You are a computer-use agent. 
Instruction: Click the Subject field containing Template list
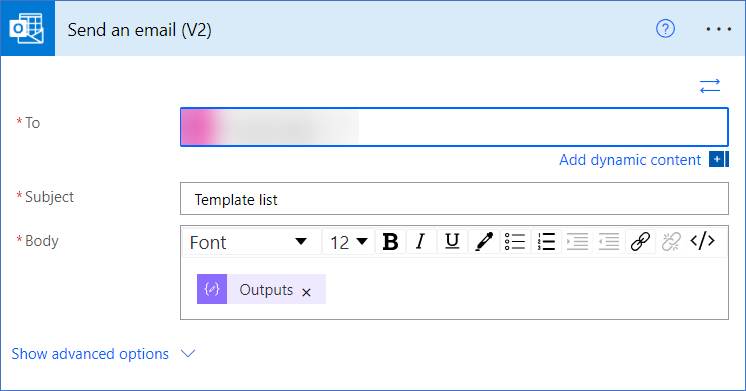point(454,199)
